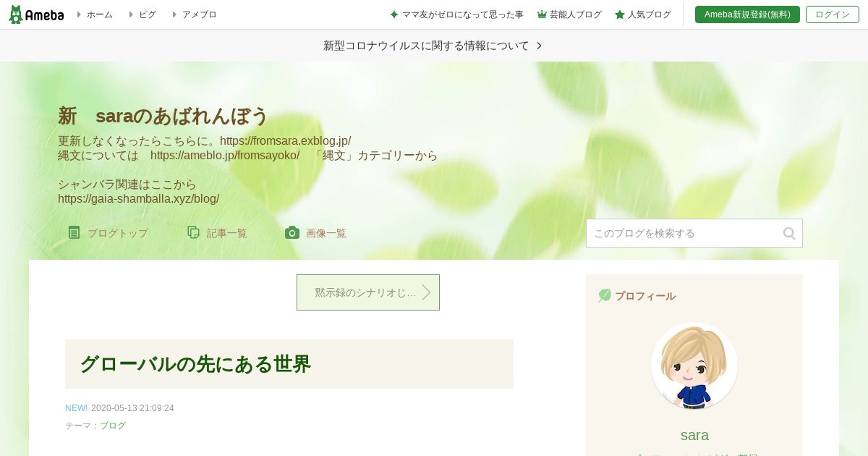
Task: Click the leaf icon beside プロフィール
Action: click(x=605, y=295)
